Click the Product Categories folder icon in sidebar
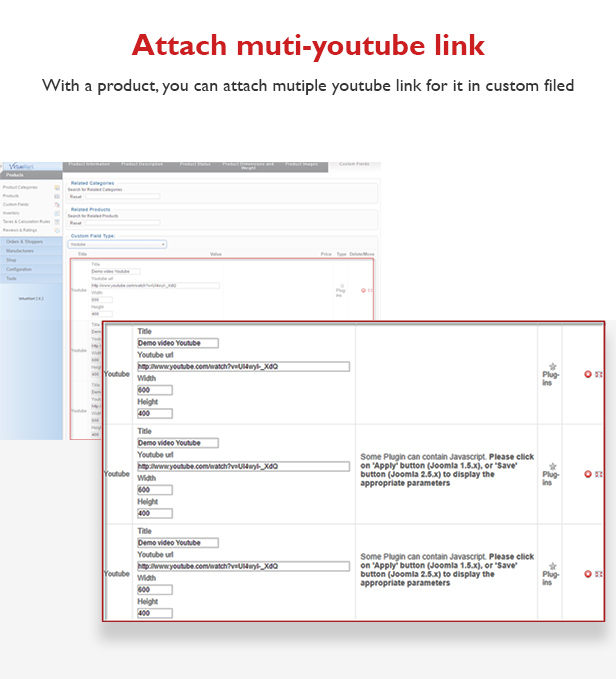Viewport: 616px width, 679px height. coord(57,188)
